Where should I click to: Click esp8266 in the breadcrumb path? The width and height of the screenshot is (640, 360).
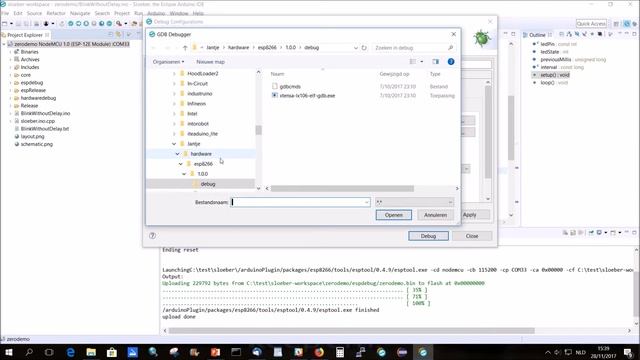coord(267,48)
